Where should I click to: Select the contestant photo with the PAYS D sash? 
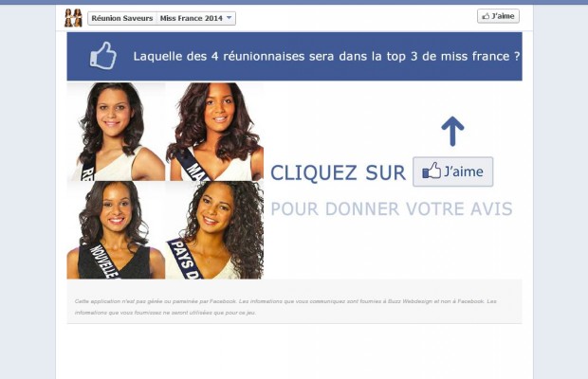pyautogui.click(x=214, y=230)
